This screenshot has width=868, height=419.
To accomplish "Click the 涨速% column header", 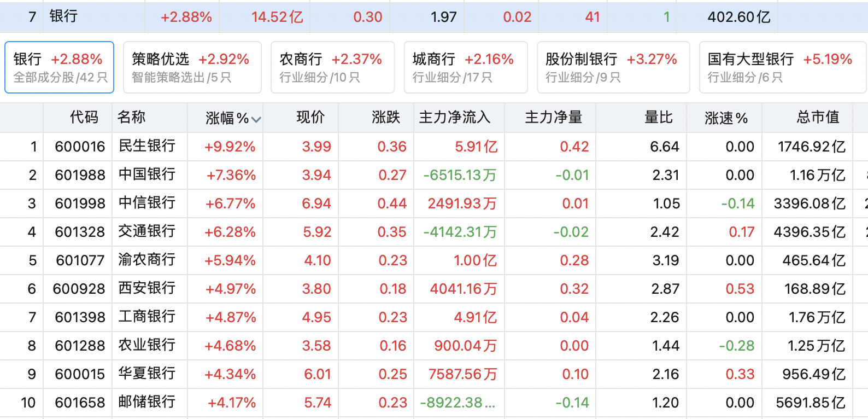I will (725, 118).
